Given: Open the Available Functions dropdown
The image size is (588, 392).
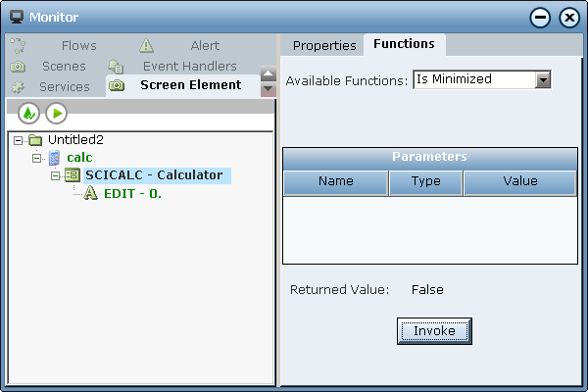Looking at the screenshot, I should (543, 79).
